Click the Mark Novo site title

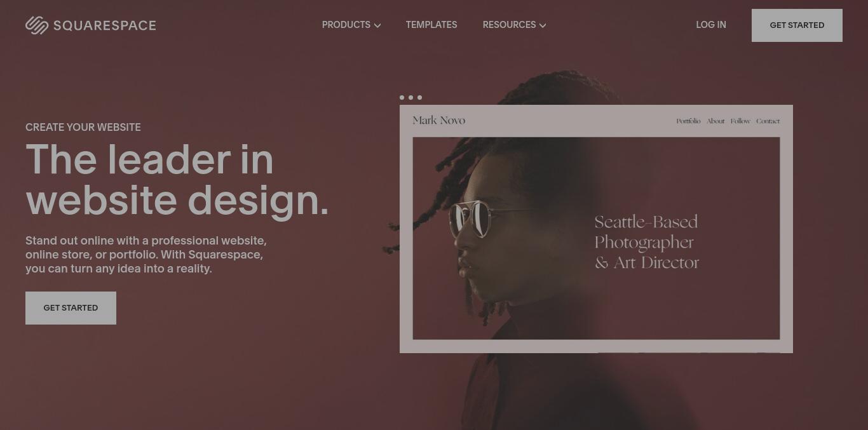click(439, 120)
